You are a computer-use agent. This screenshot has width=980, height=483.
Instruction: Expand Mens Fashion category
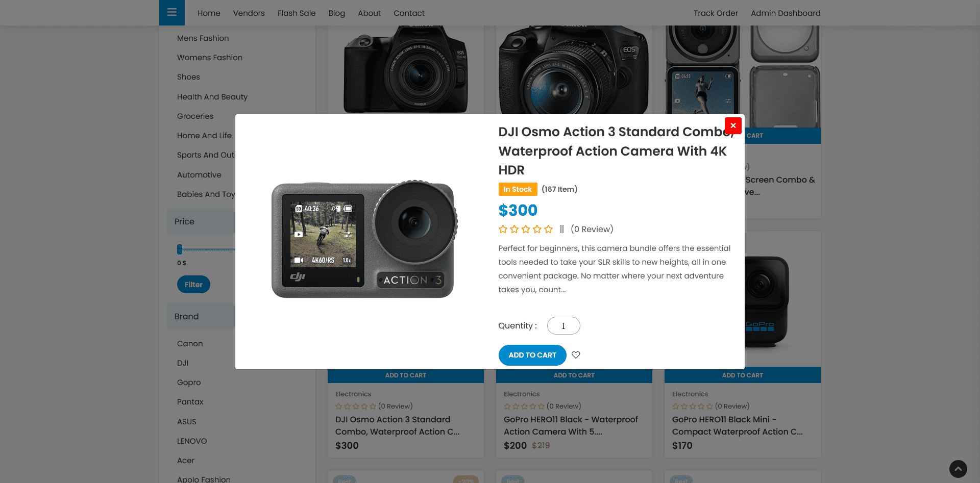(x=203, y=38)
